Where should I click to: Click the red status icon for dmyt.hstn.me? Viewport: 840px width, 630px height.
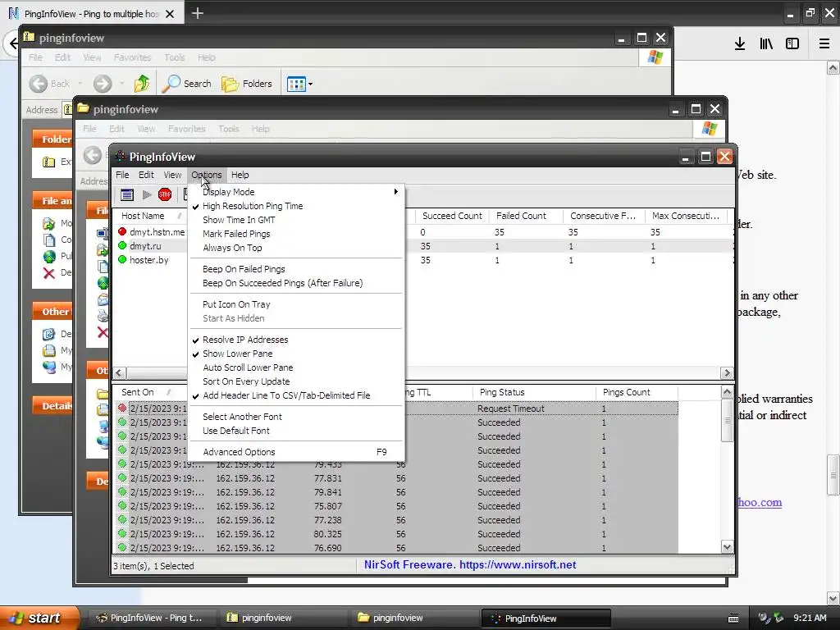[x=122, y=231]
